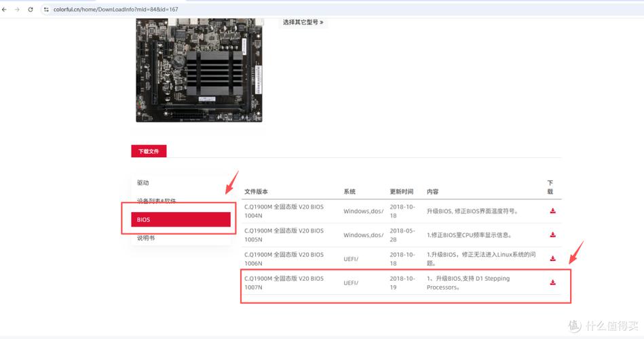Click the 2018-05-28 update date
This screenshot has height=339, width=644.
402,235
